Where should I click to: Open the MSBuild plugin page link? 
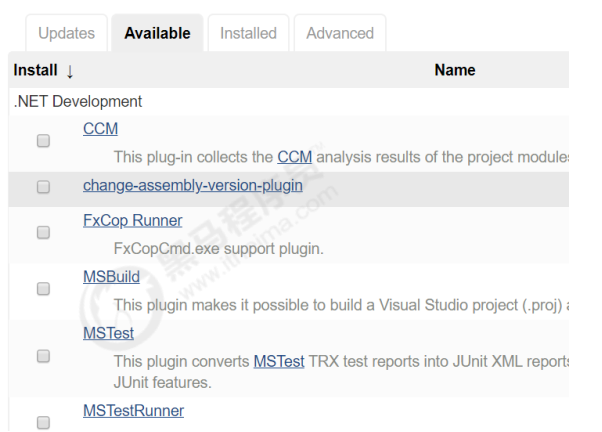[111, 276]
